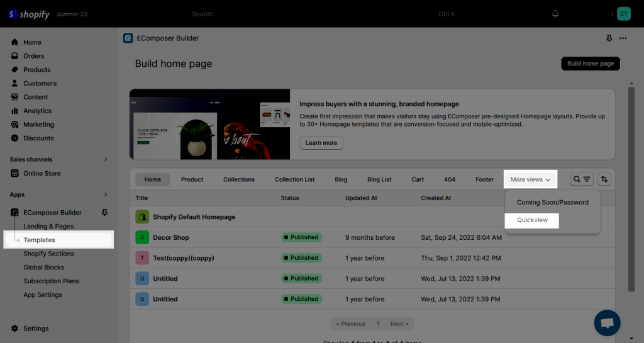Viewport: 644px width, 343px height.
Task: Open App Settings in sidebar
Action: (x=43, y=295)
